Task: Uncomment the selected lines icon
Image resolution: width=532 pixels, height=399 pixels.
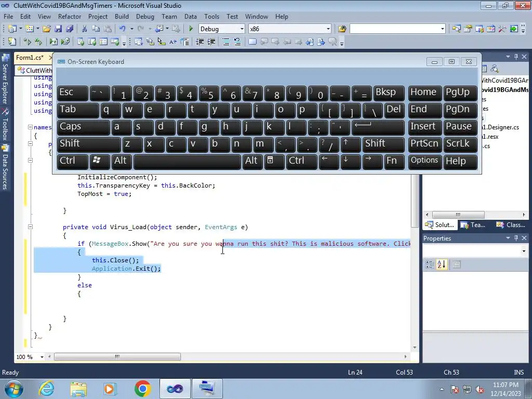Action: [237, 42]
